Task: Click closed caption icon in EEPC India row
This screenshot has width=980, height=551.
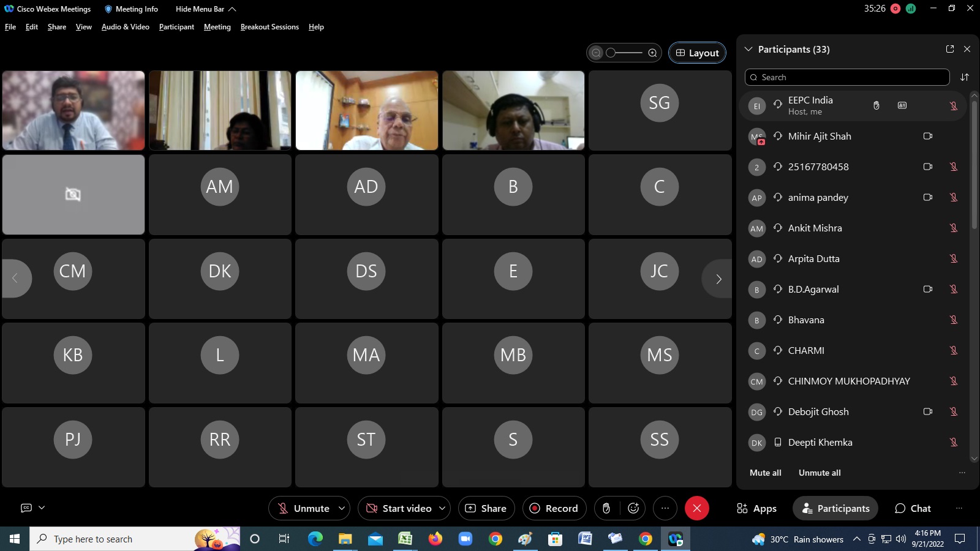Action: [902, 105]
